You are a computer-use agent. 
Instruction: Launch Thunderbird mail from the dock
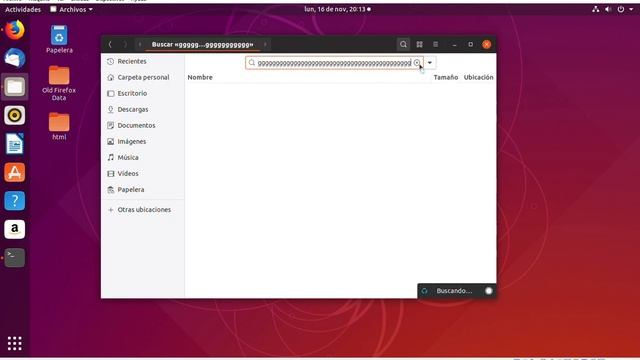click(15, 58)
